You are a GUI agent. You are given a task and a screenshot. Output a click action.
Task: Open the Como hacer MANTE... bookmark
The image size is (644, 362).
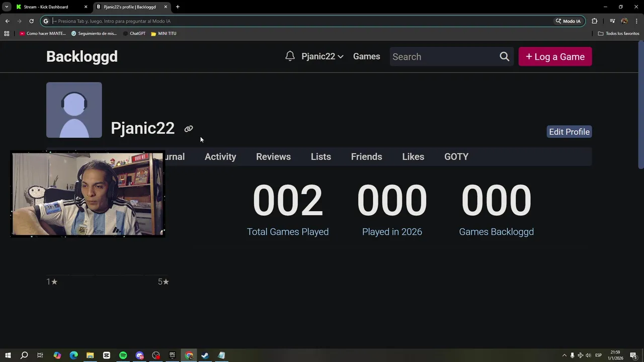pyautogui.click(x=43, y=34)
